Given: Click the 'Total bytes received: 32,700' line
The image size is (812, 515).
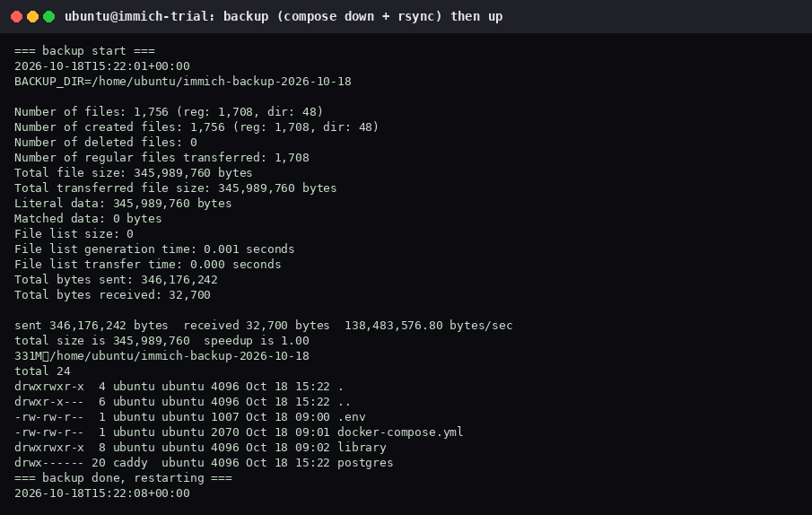Looking at the screenshot, I should tap(112, 295).
